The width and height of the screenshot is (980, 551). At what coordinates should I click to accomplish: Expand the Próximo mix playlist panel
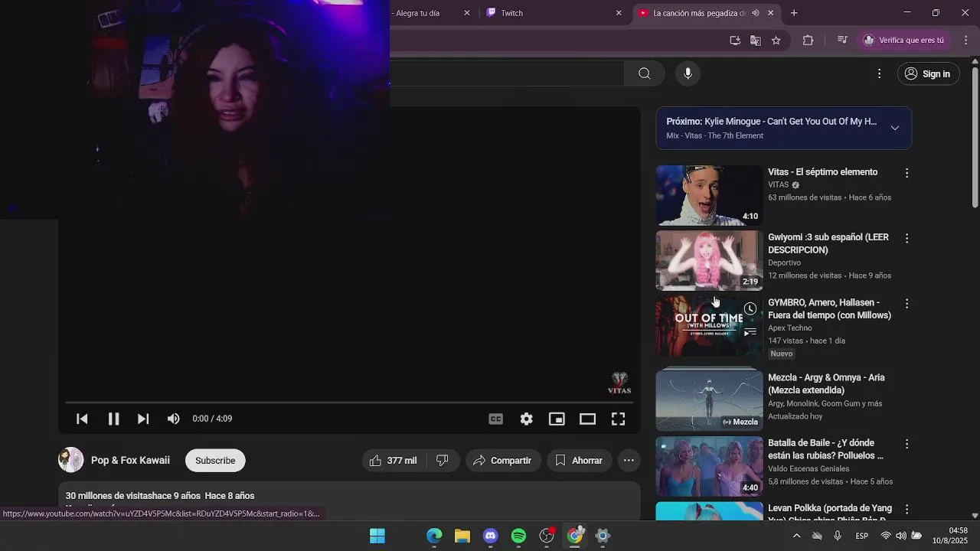[x=894, y=128]
